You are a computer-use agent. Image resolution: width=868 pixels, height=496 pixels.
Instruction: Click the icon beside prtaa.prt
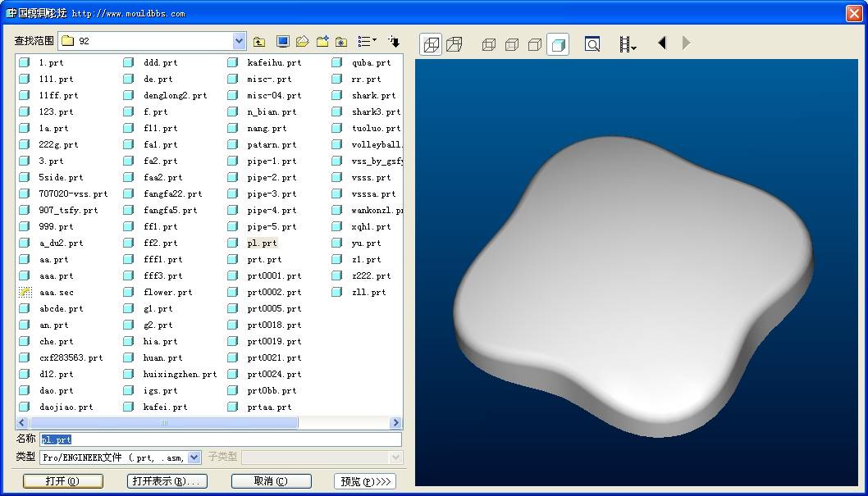click(x=232, y=407)
